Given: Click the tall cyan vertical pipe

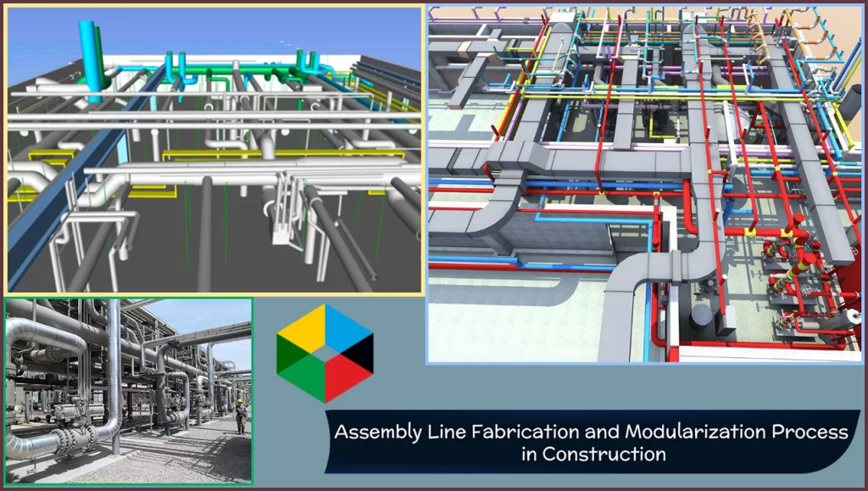Looking at the screenshot, I should 89,61.
